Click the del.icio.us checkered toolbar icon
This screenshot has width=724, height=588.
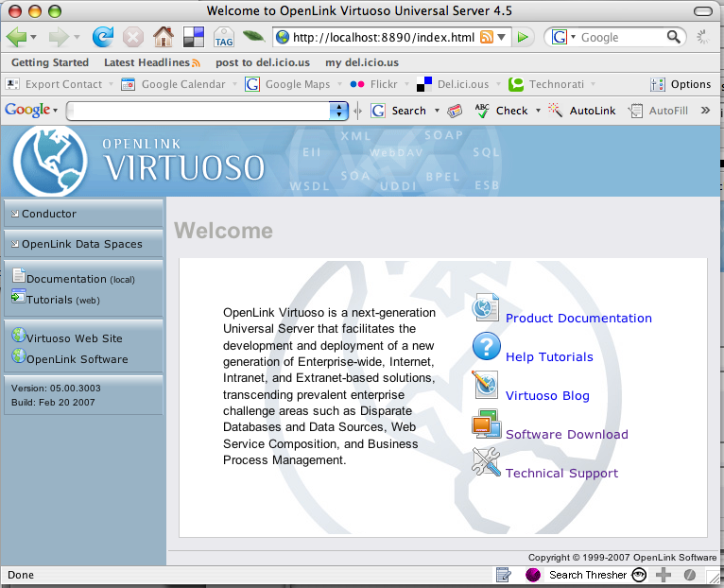pyautogui.click(x=194, y=37)
